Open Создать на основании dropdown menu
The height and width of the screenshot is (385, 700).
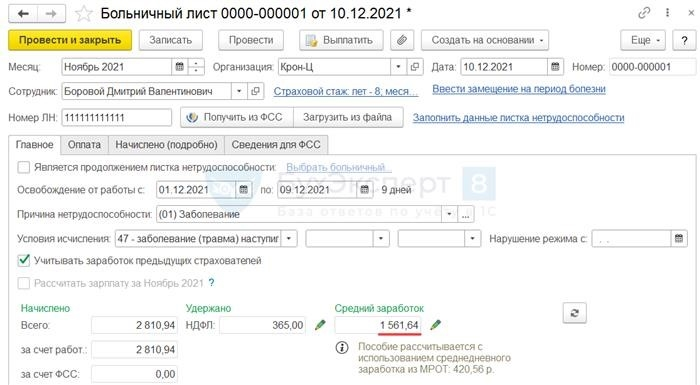pyautogui.click(x=485, y=40)
